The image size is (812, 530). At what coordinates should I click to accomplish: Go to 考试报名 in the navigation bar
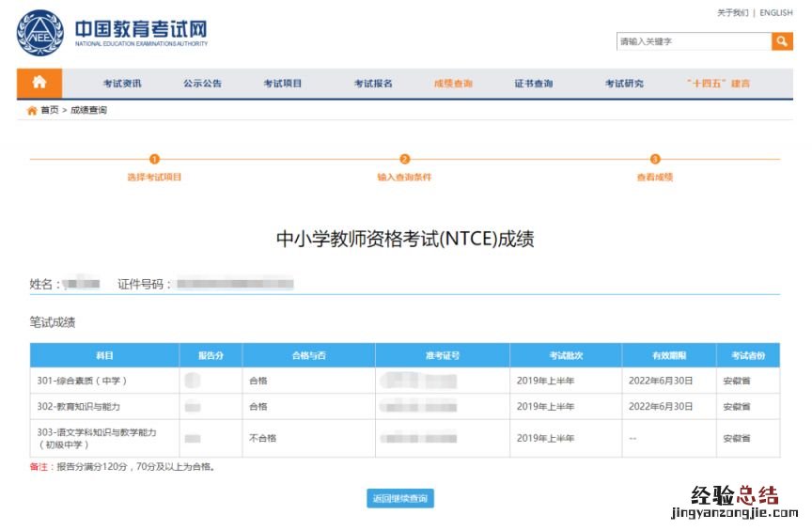(x=373, y=84)
